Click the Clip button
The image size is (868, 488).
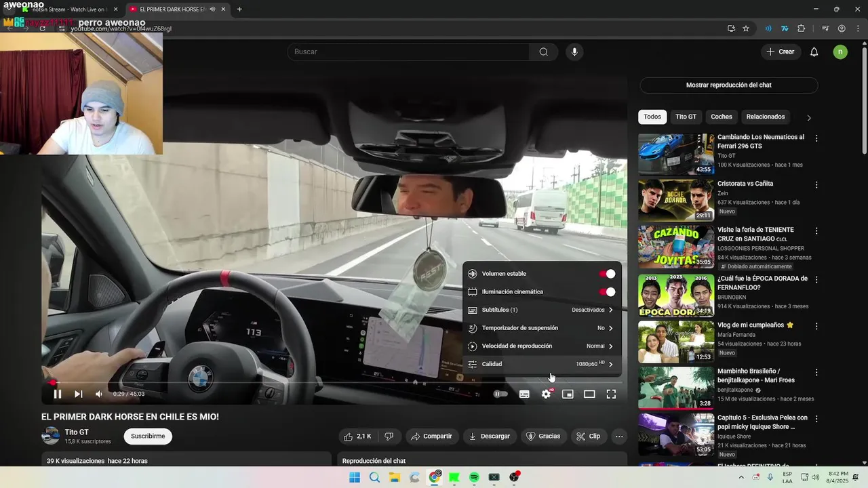[x=588, y=436]
